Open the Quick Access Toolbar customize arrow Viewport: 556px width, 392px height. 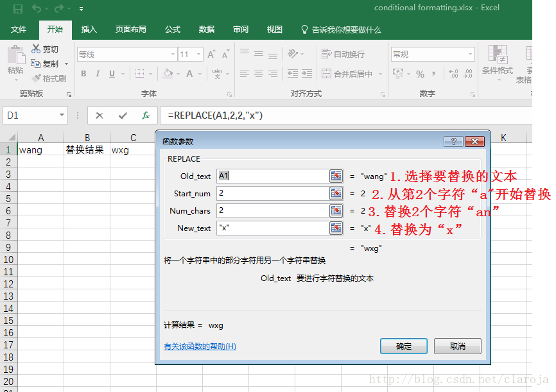point(81,9)
